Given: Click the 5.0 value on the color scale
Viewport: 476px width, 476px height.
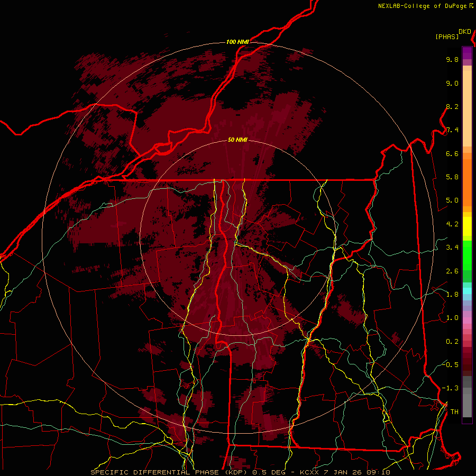Looking at the screenshot, I should [452, 200].
